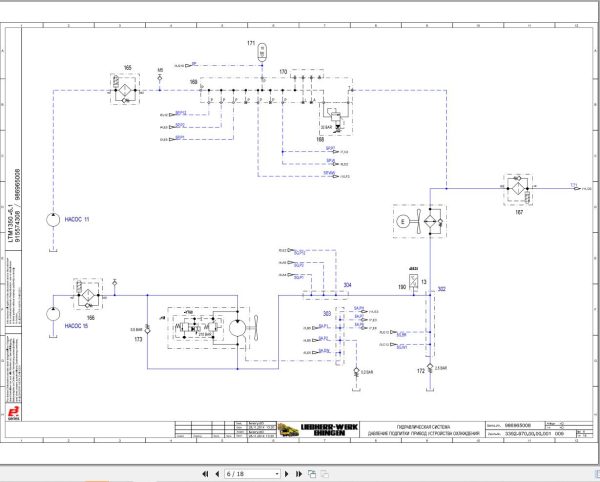Click the blue 304 manifold label
The height and width of the screenshot is (482, 600).
coord(347,285)
